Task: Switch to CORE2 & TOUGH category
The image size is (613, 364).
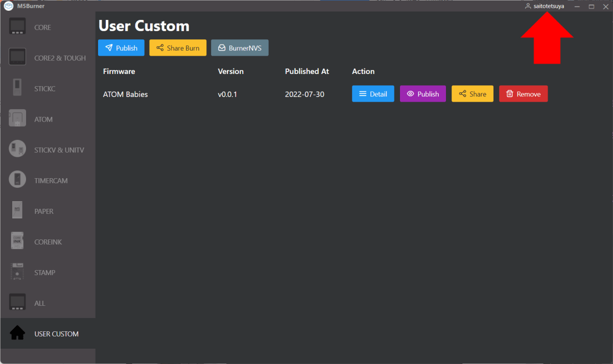Action: click(x=60, y=58)
